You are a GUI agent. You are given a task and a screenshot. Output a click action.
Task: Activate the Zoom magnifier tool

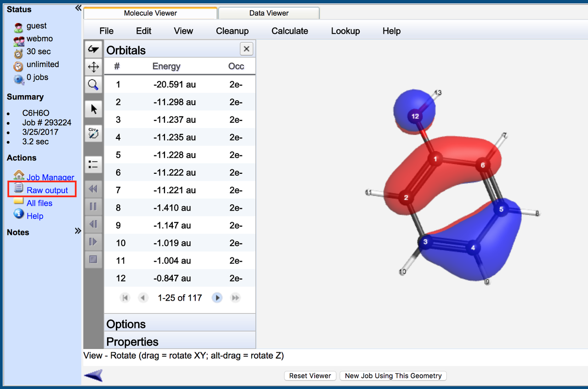[93, 85]
